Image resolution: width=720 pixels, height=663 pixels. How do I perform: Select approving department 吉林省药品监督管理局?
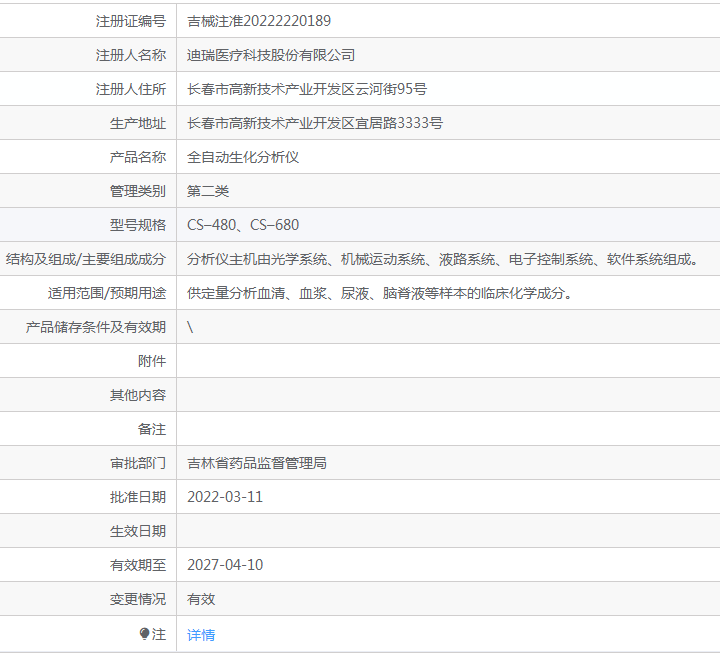point(257,463)
